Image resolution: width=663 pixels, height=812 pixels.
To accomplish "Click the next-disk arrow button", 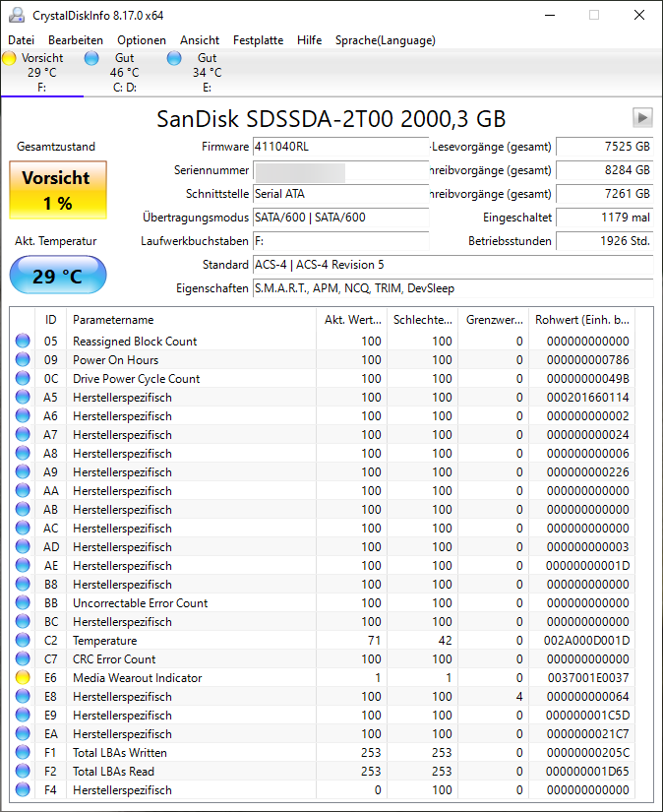I will 642,118.
